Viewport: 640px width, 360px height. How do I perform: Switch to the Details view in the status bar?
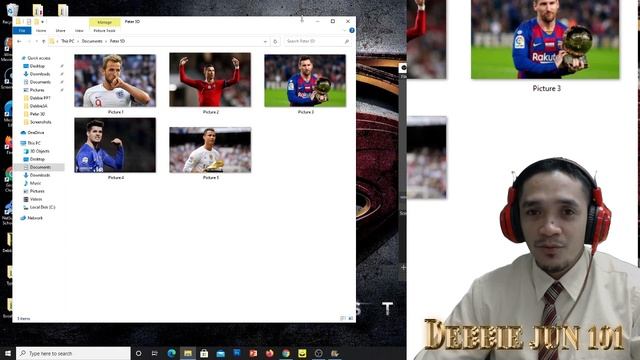343,318
